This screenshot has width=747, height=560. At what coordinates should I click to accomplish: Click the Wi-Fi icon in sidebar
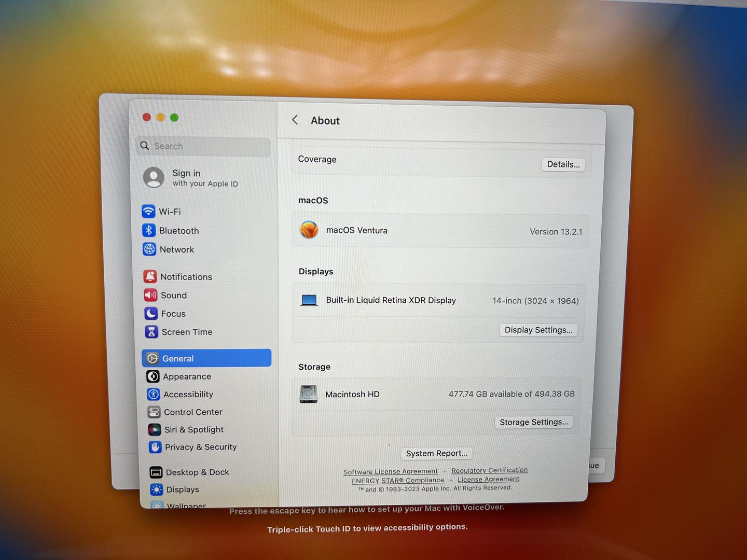pos(148,211)
